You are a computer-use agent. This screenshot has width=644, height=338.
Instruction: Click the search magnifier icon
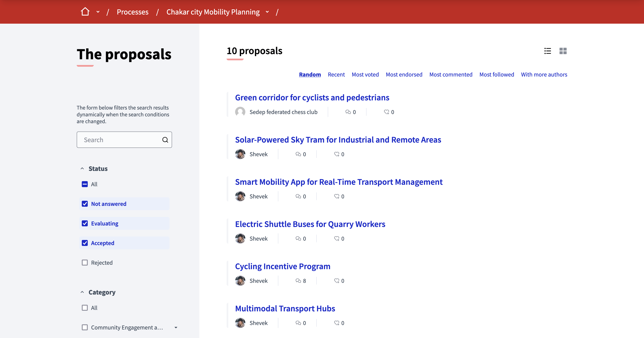165,140
